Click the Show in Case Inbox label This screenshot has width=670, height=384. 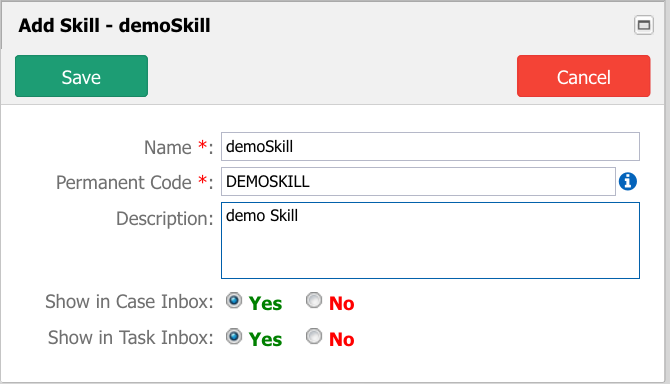tap(129, 302)
